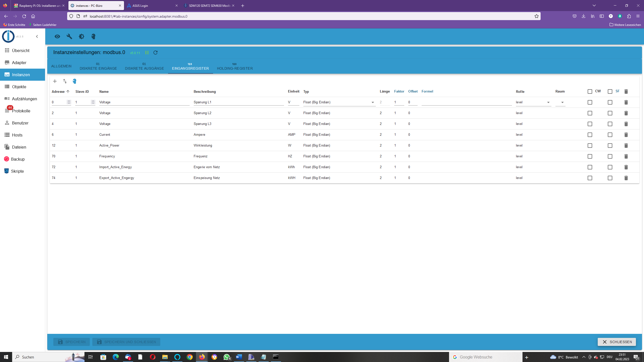This screenshot has height=362, width=644.
Task: Reload instance with refresh icon beside version
Action: (155, 53)
